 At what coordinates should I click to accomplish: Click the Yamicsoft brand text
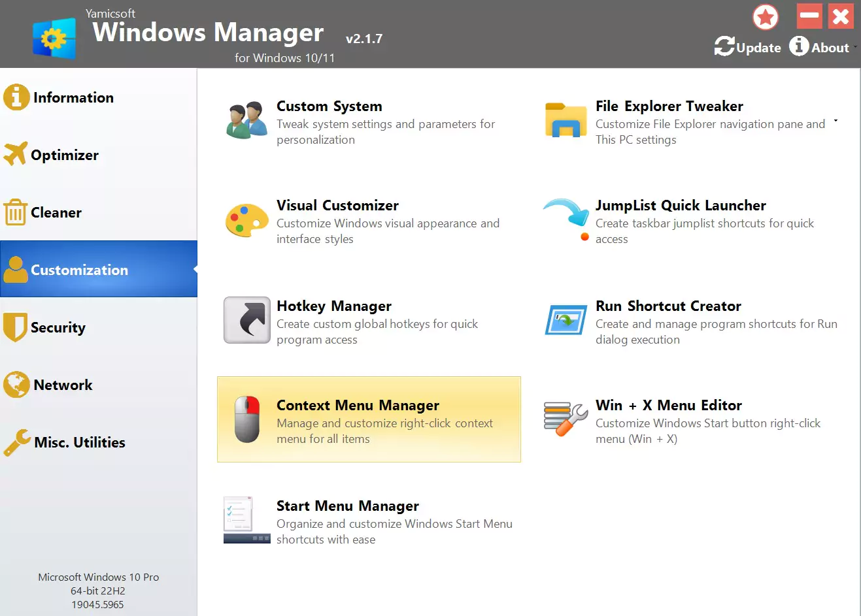110,13
